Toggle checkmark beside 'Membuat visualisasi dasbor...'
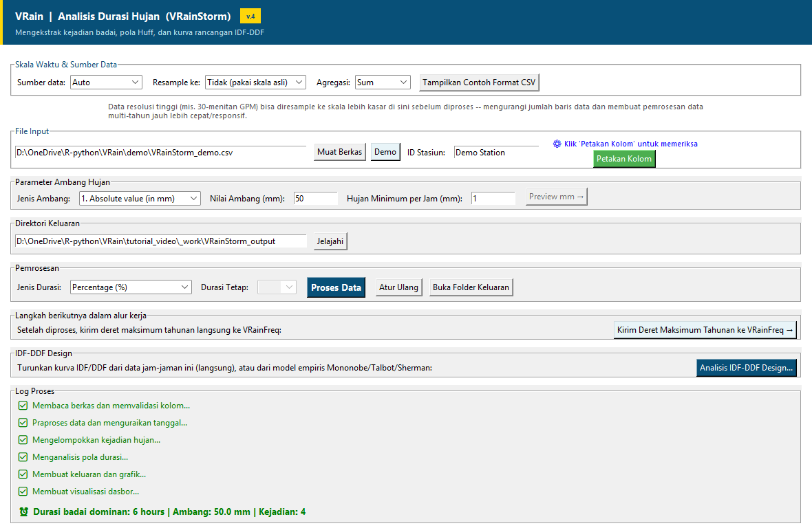 (x=23, y=492)
